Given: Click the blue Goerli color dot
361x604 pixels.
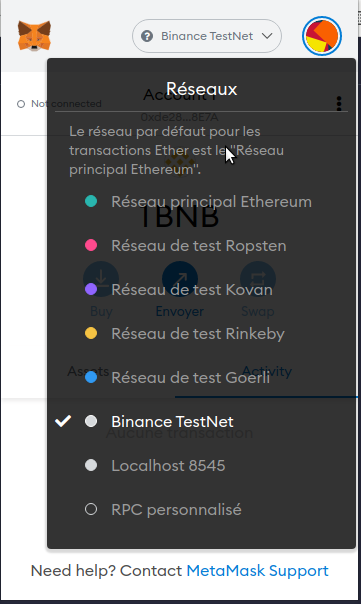Looking at the screenshot, I should point(91,377).
